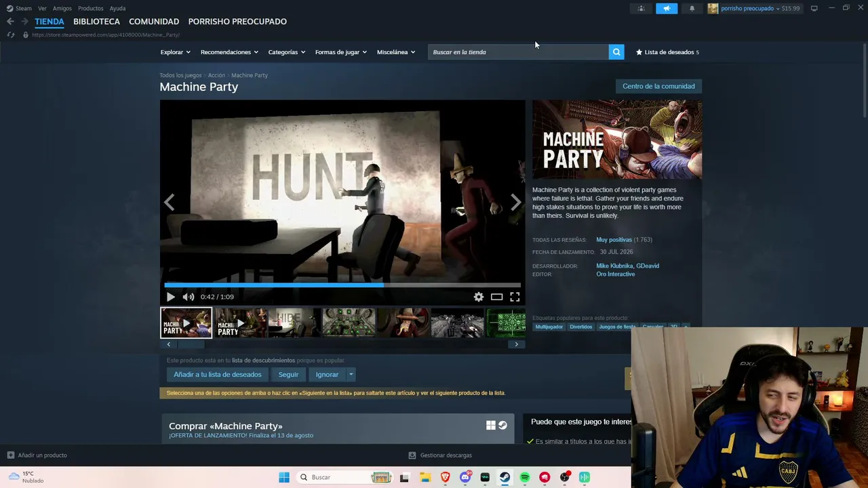Show the previous media item arrow

click(x=170, y=202)
